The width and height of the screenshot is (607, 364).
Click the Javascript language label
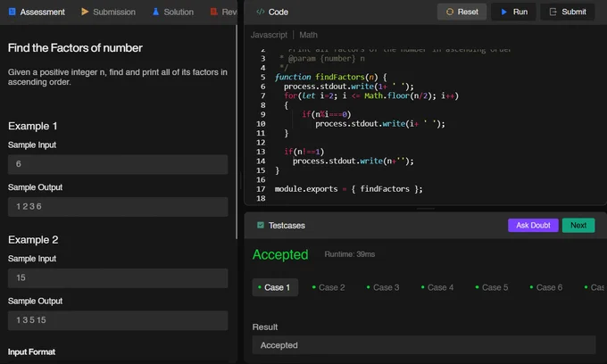coord(269,35)
